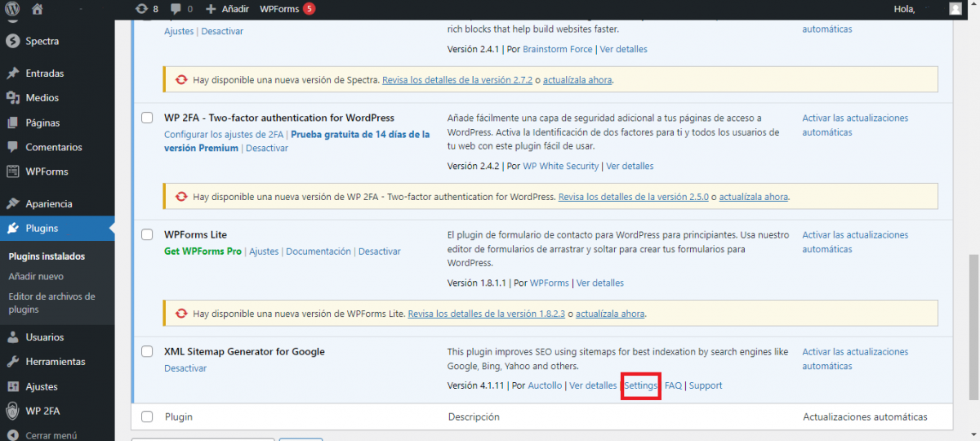Collapse the sidebar with Cerrar menú
Image resolution: width=980 pixels, height=441 pixels.
click(51, 435)
